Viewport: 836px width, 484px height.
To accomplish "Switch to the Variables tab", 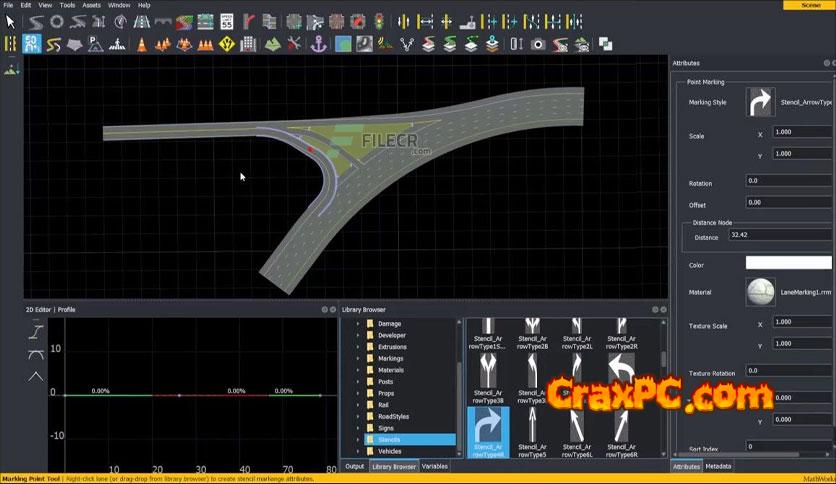I will (x=434, y=466).
